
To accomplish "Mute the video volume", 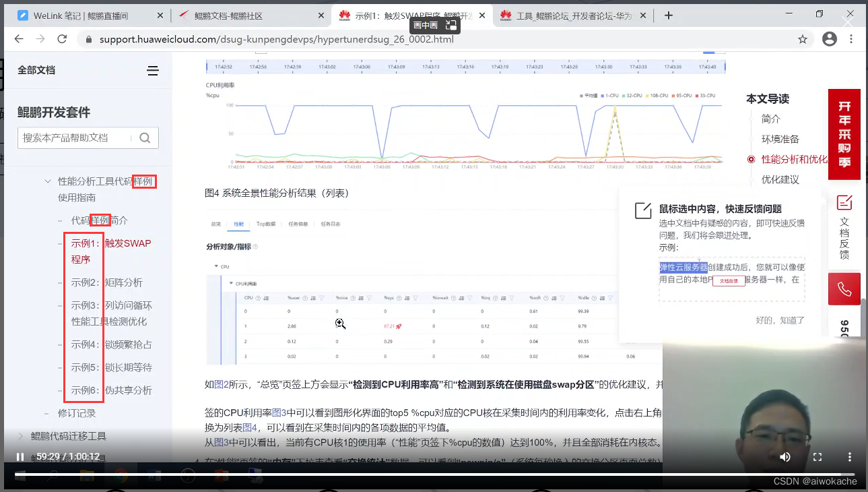I will click(785, 457).
